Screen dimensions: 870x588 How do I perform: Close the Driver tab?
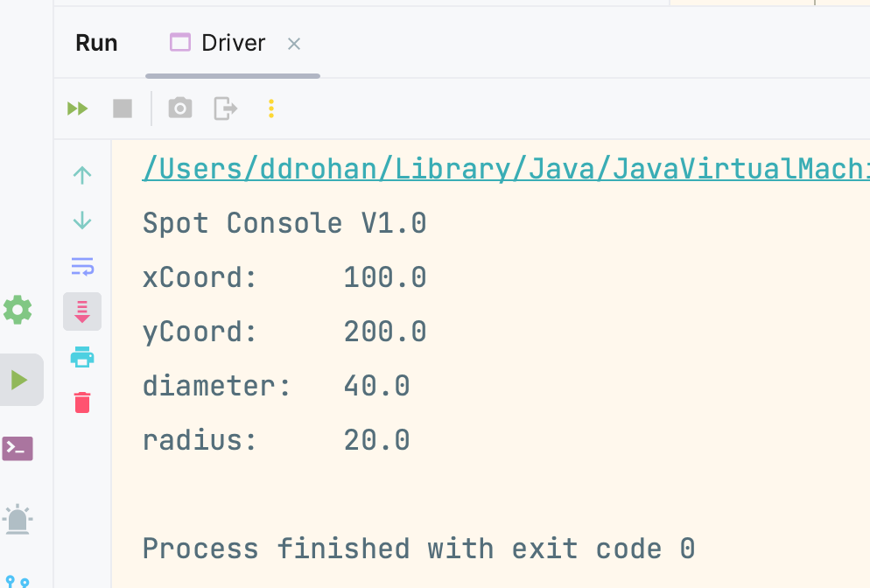pos(294,44)
